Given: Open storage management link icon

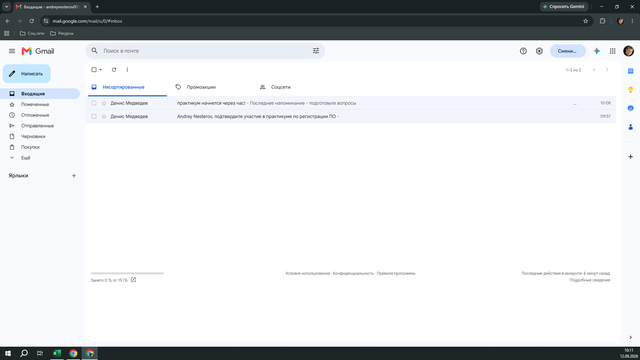Looking at the screenshot, I should click(133, 280).
